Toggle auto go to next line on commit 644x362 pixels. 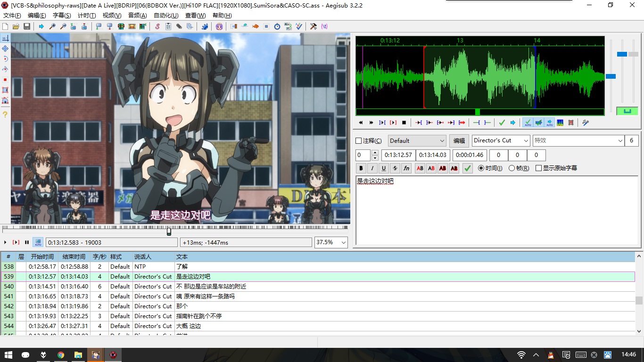538,123
